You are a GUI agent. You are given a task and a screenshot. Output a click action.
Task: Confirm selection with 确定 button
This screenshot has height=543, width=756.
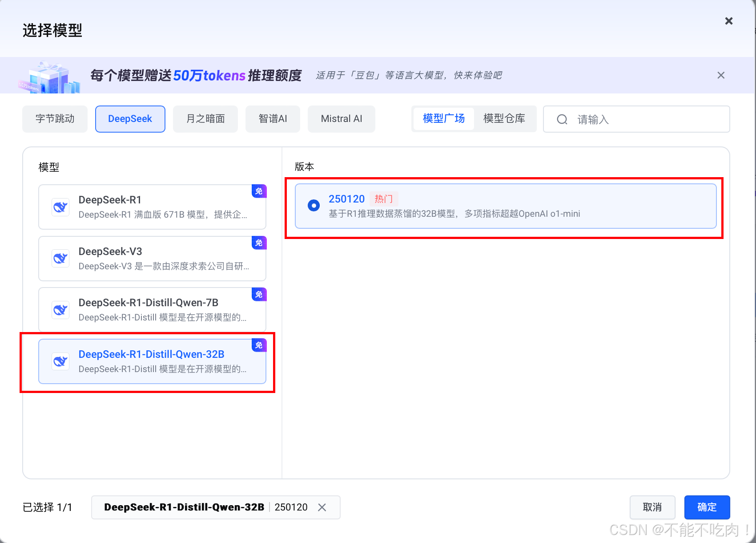707,507
